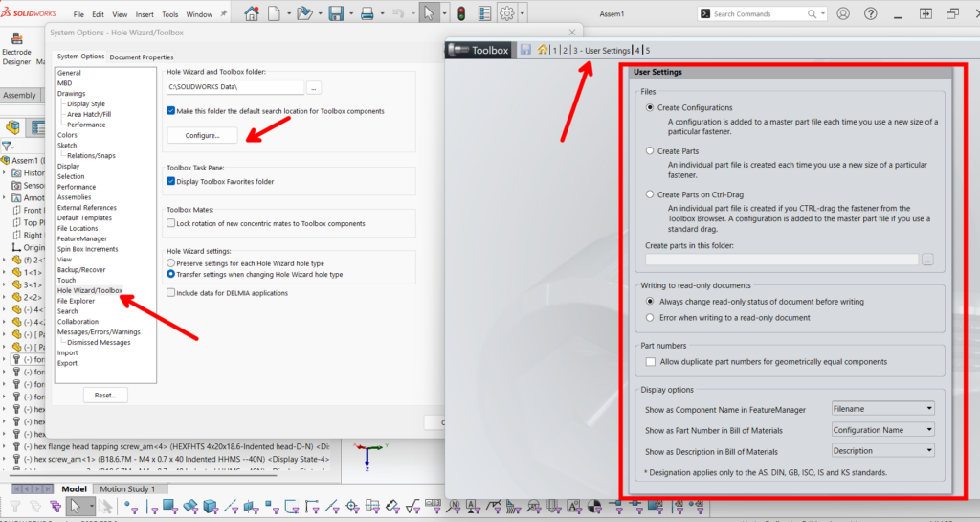
Task: Open the Insert menu
Action: pos(145,14)
